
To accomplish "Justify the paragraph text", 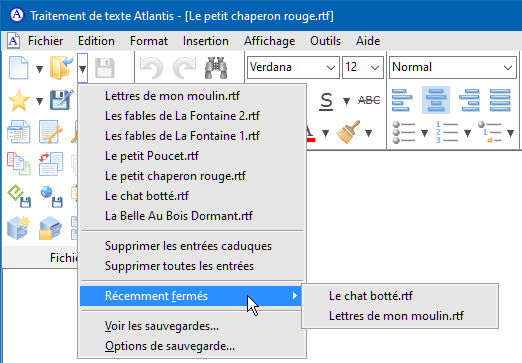I will 500,100.
